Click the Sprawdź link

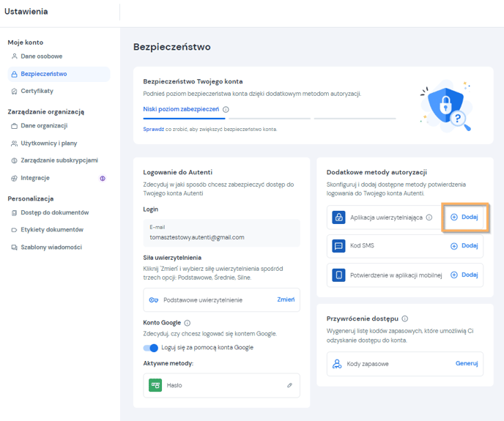pyautogui.click(x=154, y=129)
